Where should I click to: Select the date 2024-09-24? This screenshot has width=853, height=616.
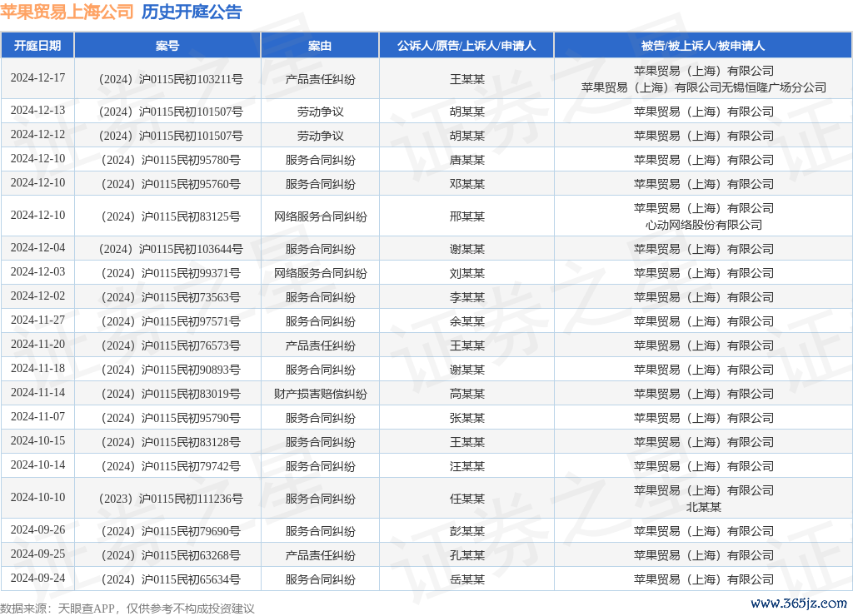37,578
